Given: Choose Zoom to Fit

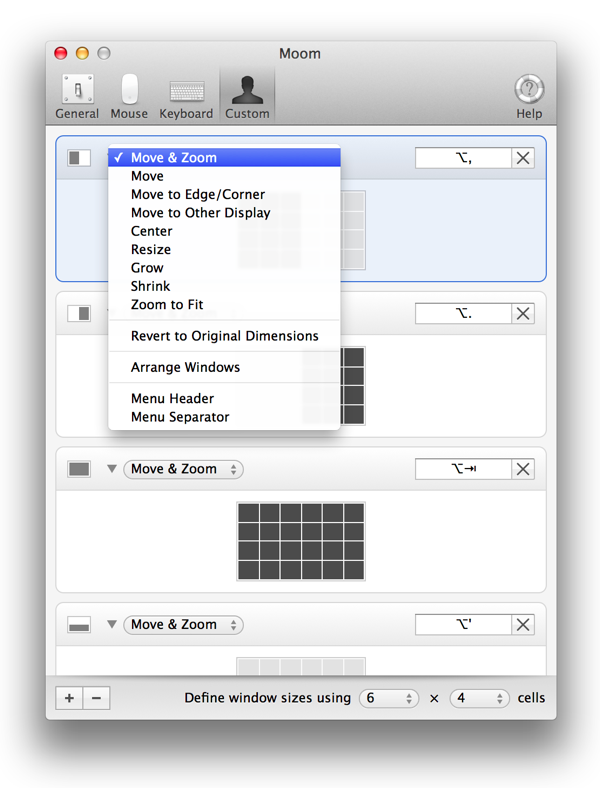Looking at the screenshot, I should pos(224,305).
